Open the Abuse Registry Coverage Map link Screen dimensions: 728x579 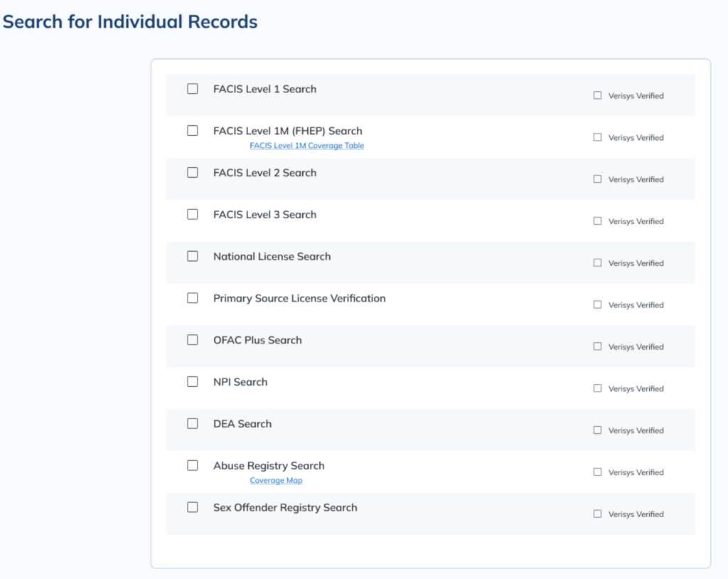[276, 481]
